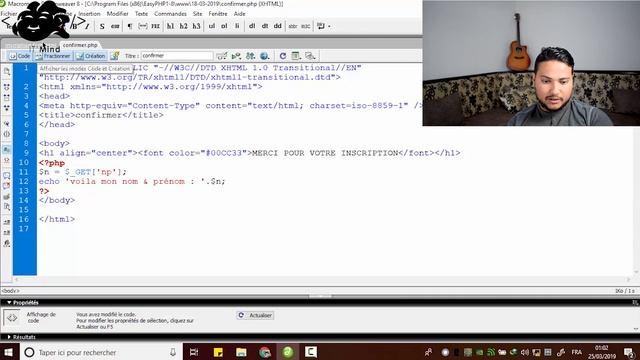The height and width of the screenshot is (360, 640).
Task: Toggle the line numbers coding icon
Action: (x=7, y=150)
